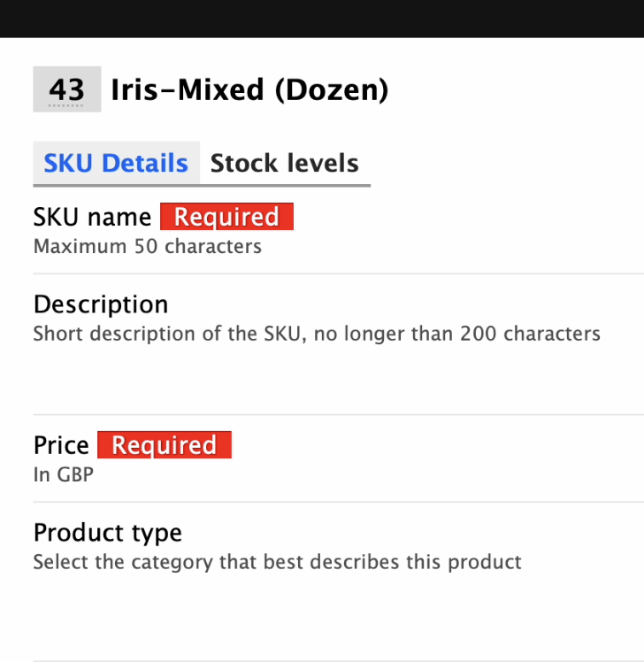644x662 pixels.
Task: Click the In GBP currency hint
Action: tap(64, 474)
